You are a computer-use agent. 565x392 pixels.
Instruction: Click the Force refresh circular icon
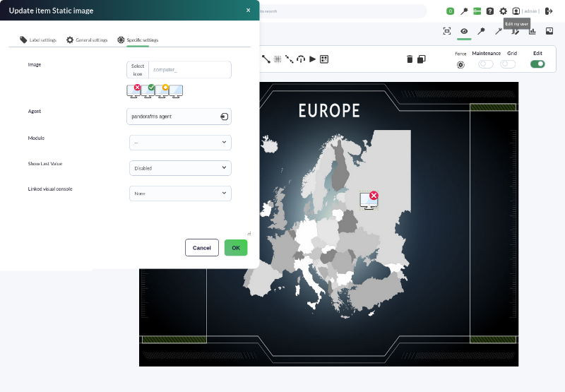(x=460, y=65)
